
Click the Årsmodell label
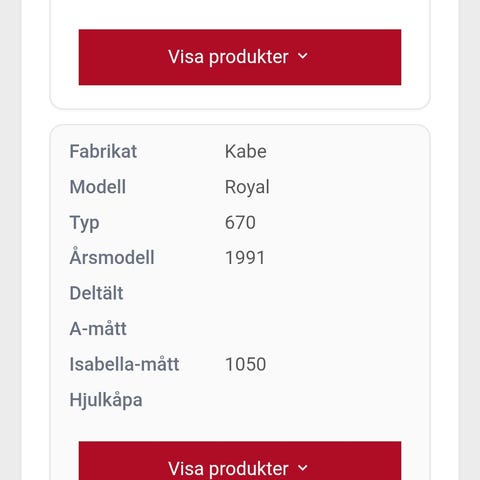[x=112, y=257]
